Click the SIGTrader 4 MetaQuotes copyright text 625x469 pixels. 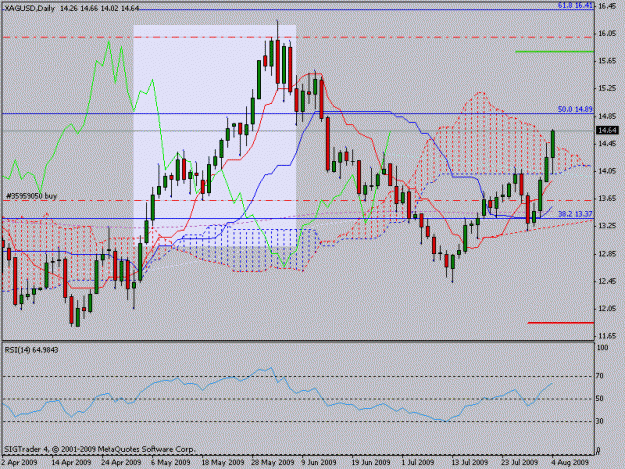click(100, 449)
